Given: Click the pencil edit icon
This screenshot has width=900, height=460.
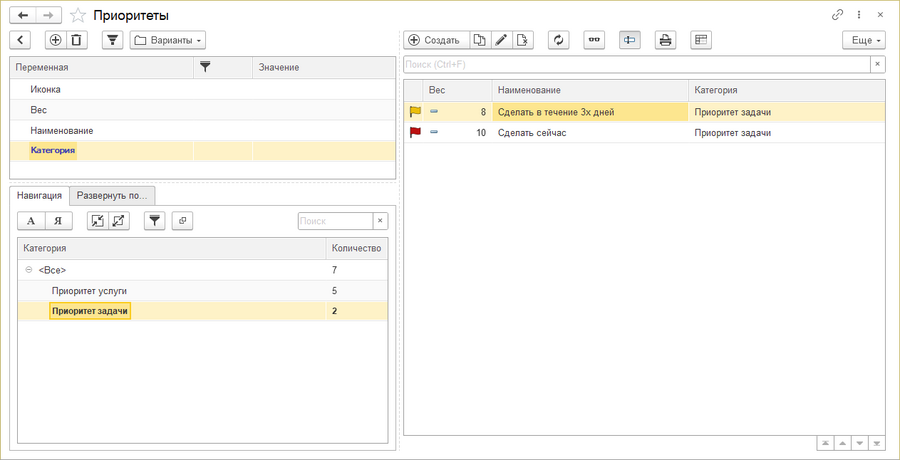Looking at the screenshot, I should point(502,40).
